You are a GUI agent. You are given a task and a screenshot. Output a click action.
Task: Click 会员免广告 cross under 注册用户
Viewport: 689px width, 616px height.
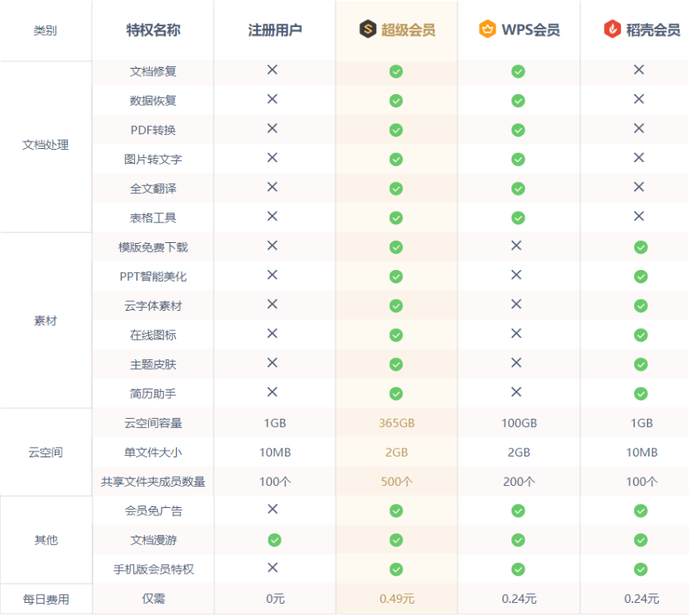click(272, 509)
